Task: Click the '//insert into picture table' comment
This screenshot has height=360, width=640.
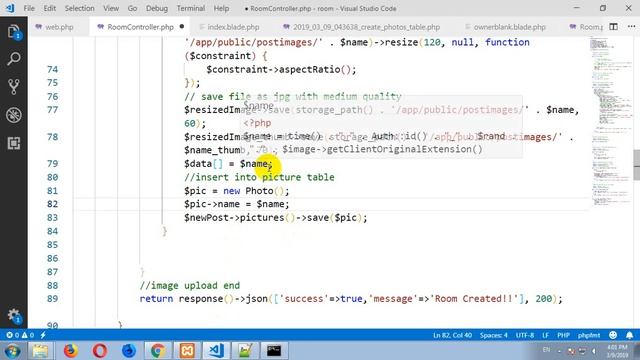Action: 259,177
